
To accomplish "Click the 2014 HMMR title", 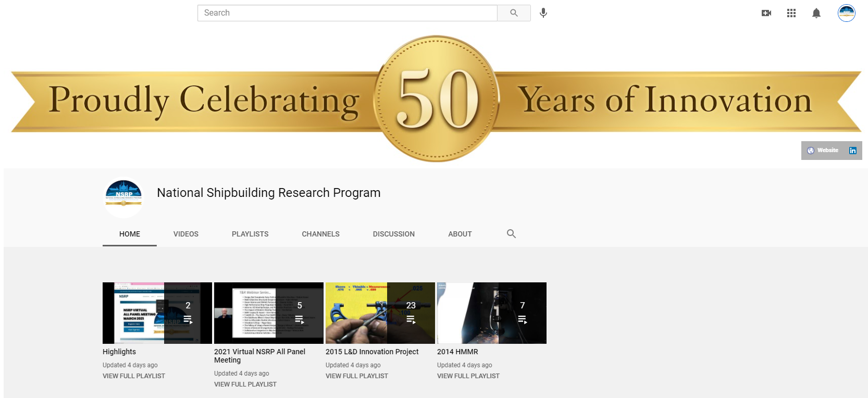I will (457, 352).
